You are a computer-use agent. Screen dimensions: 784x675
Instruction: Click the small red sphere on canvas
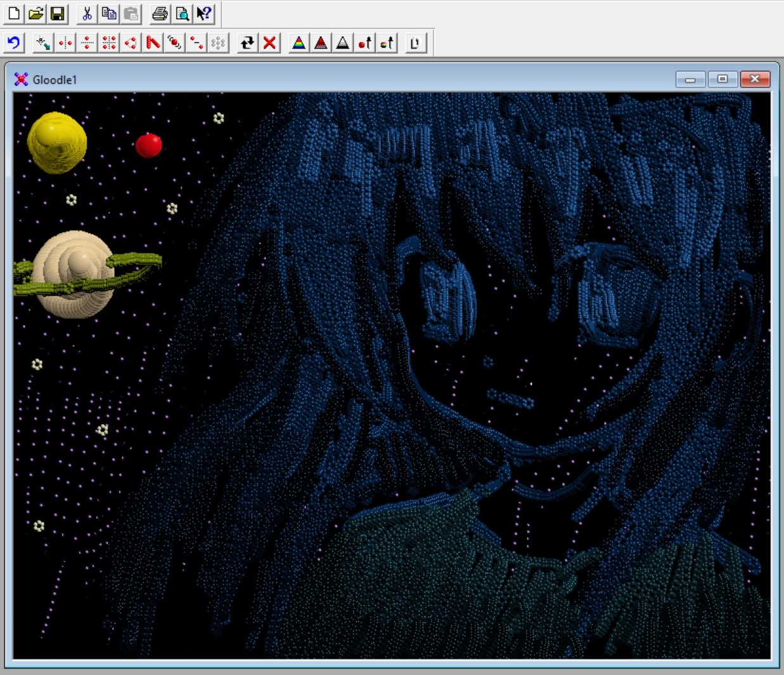[149, 145]
